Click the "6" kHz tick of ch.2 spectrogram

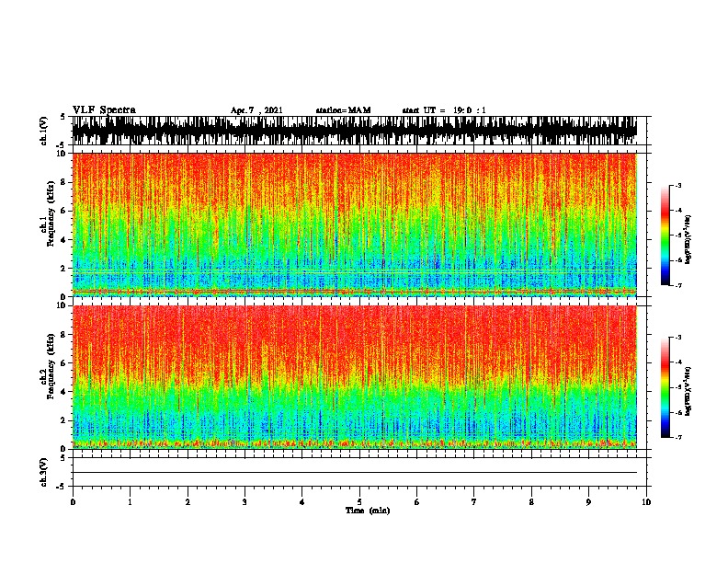coord(64,363)
